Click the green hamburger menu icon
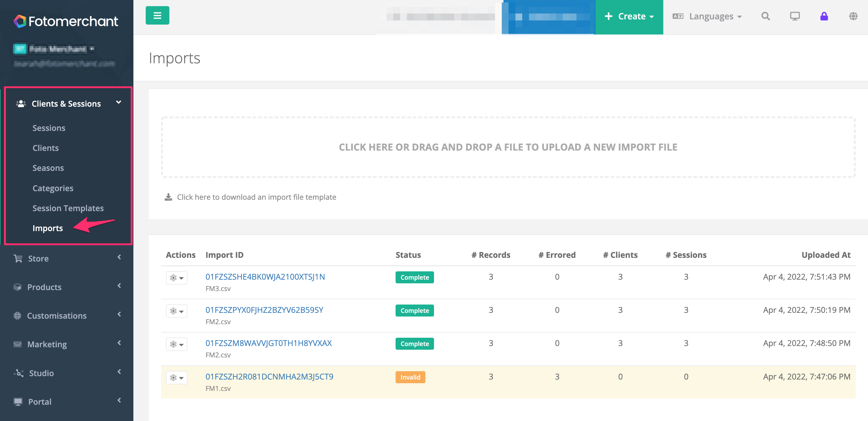 tap(157, 15)
